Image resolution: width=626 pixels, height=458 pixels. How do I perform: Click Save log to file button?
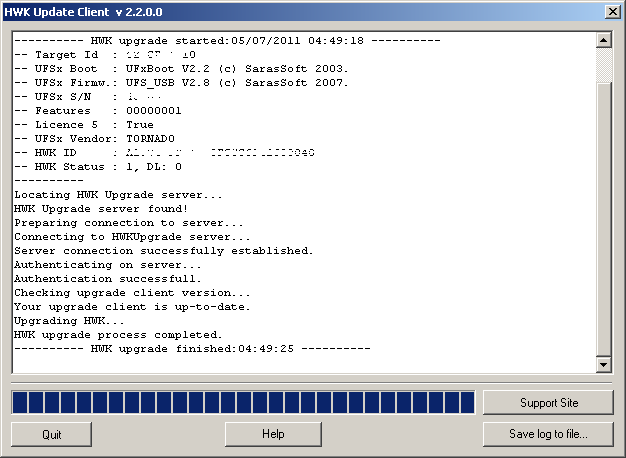[548, 434]
